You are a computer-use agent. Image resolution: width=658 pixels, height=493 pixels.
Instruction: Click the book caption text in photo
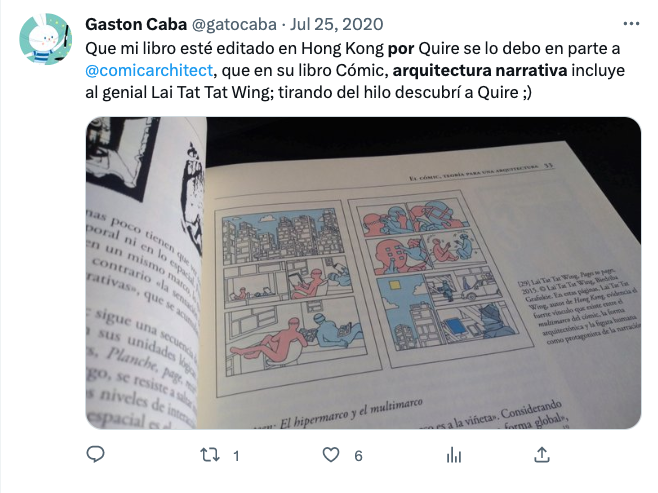click(579, 306)
